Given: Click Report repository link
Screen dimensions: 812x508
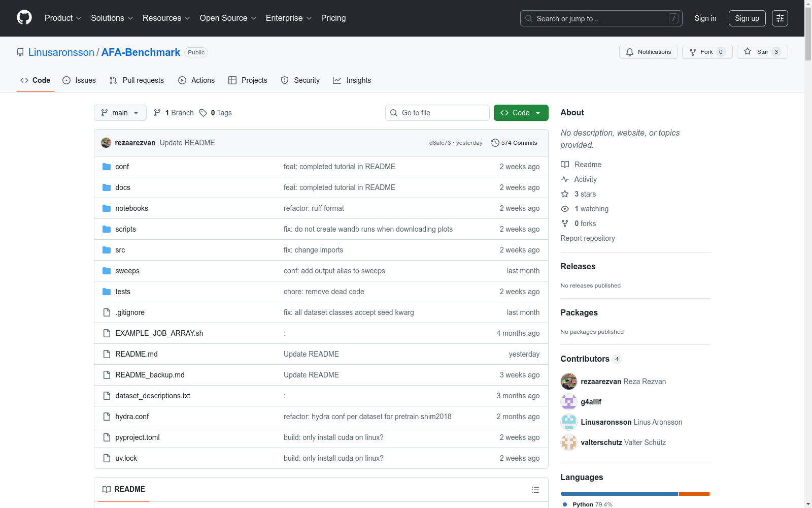Looking at the screenshot, I should [588, 238].
